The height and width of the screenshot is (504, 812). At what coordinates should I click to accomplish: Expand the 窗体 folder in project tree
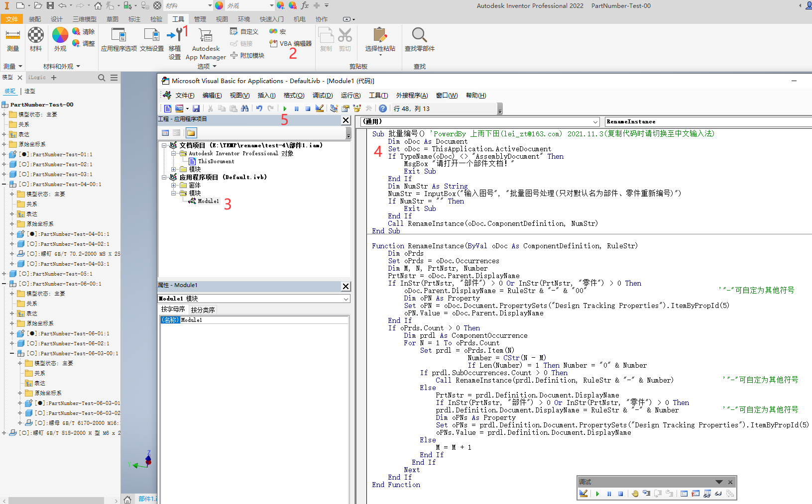tap(174, 185)
